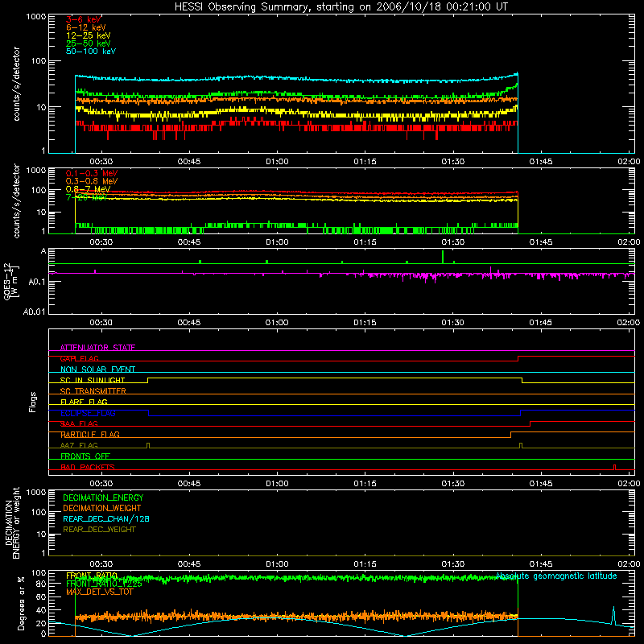Viewport: 644px width, 644px height.
Task: Click the FLARE_FLAG label
Action: pyautogui.click(x=84, y=402)
